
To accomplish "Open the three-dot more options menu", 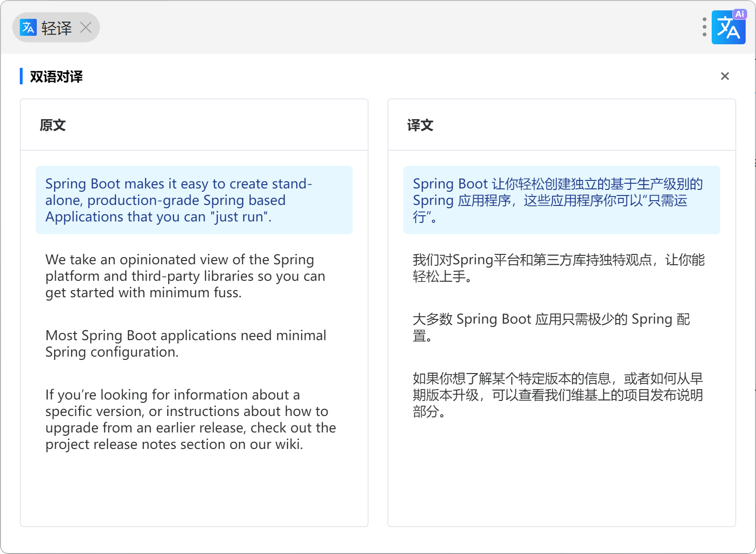I will [704, 27].
